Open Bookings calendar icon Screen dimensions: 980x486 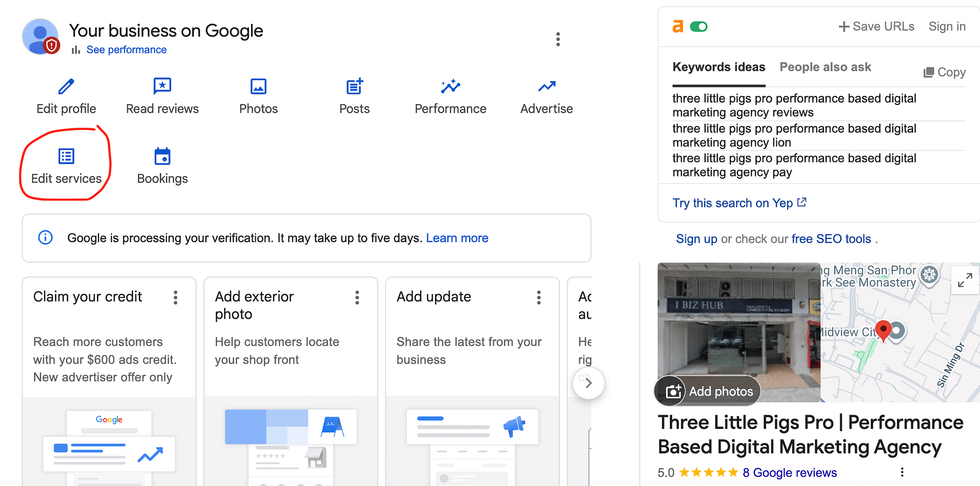(x=162, y=157)
